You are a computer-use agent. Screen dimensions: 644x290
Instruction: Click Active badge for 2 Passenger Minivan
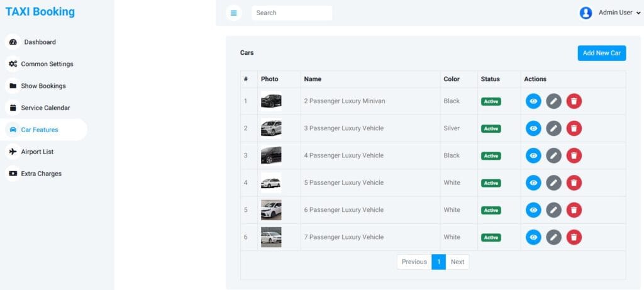[491, 101]
